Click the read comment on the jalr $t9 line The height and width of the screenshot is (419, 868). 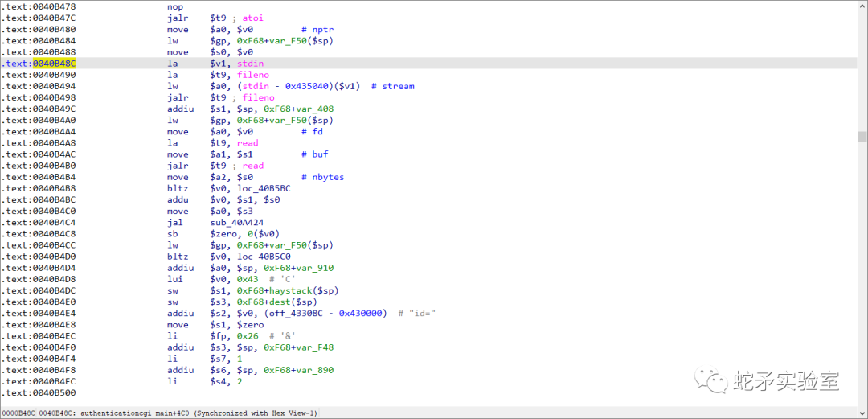(253, 166)
